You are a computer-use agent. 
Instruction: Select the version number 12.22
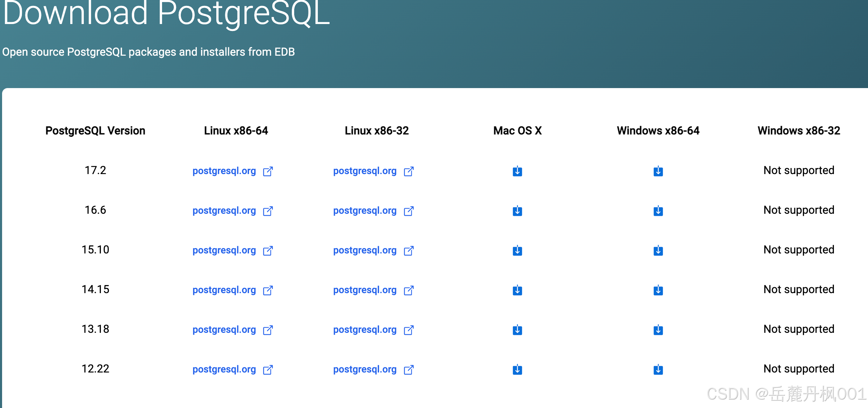point(95,369)
